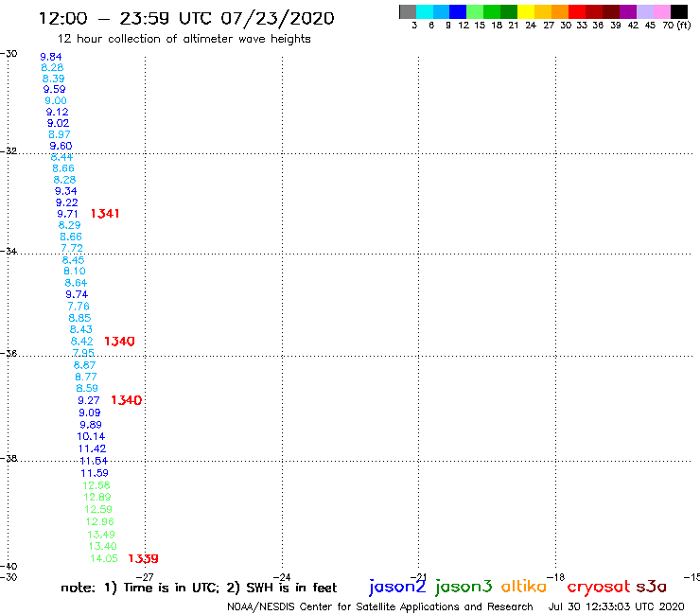The width and height of the screenshot is (700, 615).
Task: Click the wave height value 8.77
Action: pyautogui.click(x=86, y=377)
